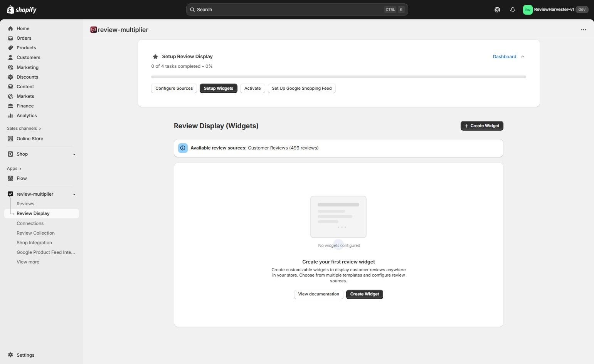The image size is (594, 364).
Task: Click the Shopify logo icon
Action: click(10, 9)
